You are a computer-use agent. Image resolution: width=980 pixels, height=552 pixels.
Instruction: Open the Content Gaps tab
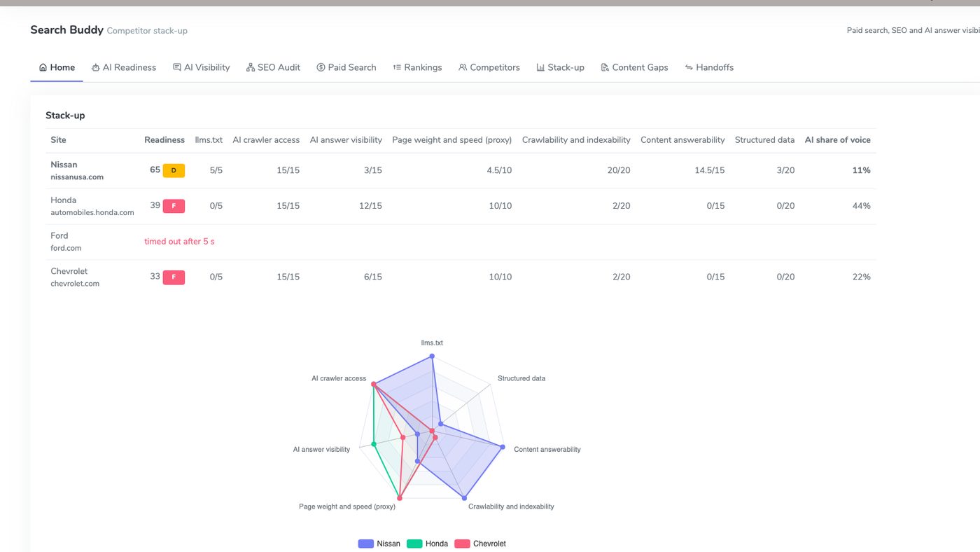click(x=634, y=68)
